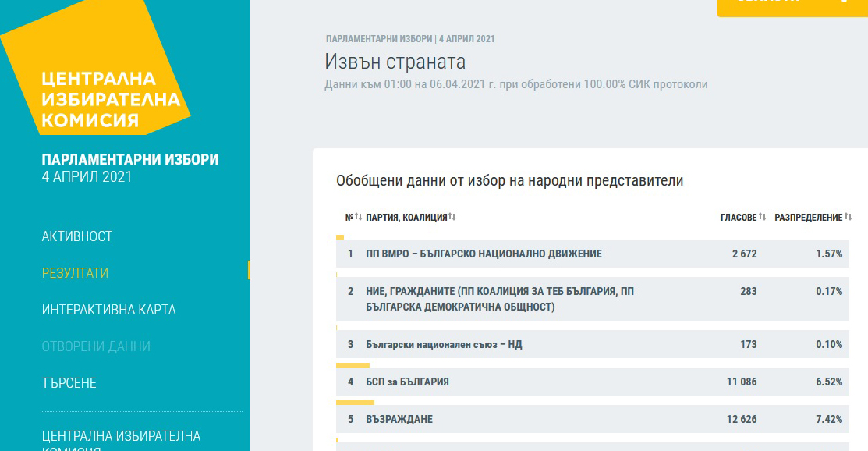Click the sidebar heading ПАРЛАМЕНТАРНИ ИЗБОРИ 4 АПРИЛ 2021
The image size is (868, 451).
[x=130, y=168]
